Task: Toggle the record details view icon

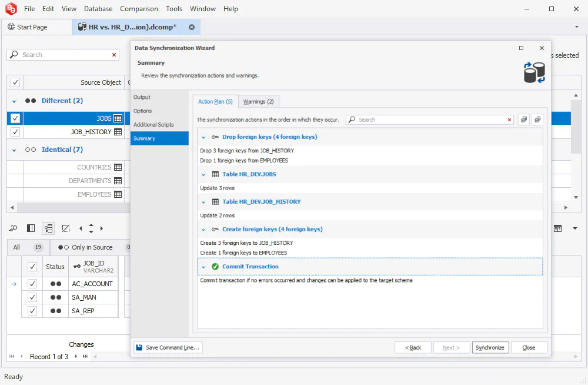Action: [48, 228]
